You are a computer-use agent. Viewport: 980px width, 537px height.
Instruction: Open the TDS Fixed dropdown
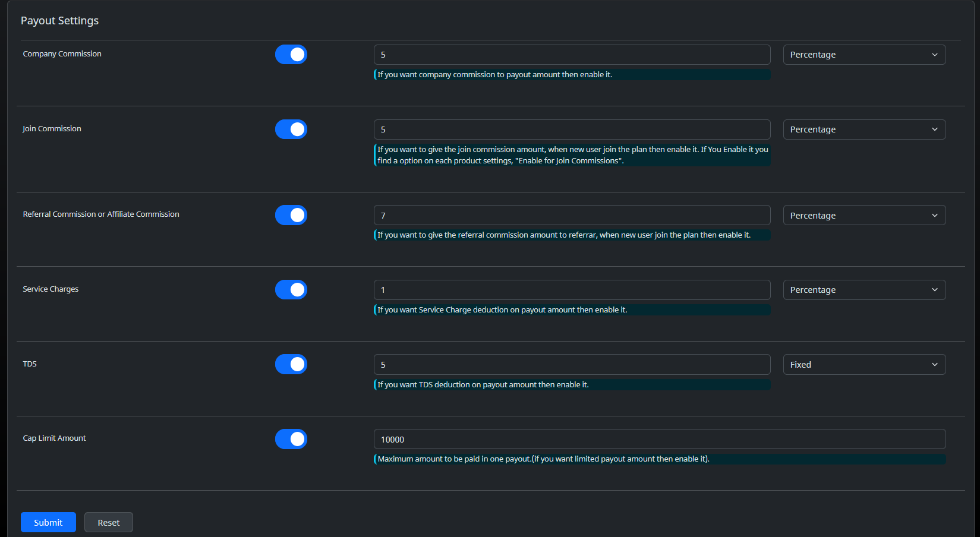[864, 364]
